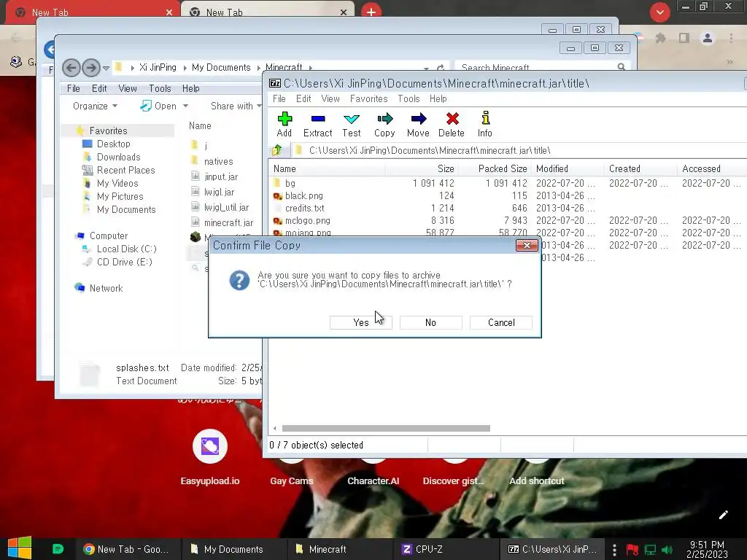Screen dimensions: 747x560
Task: Click the My Documents breadcrumb in Explorer
Action: [x=221, y=68]
